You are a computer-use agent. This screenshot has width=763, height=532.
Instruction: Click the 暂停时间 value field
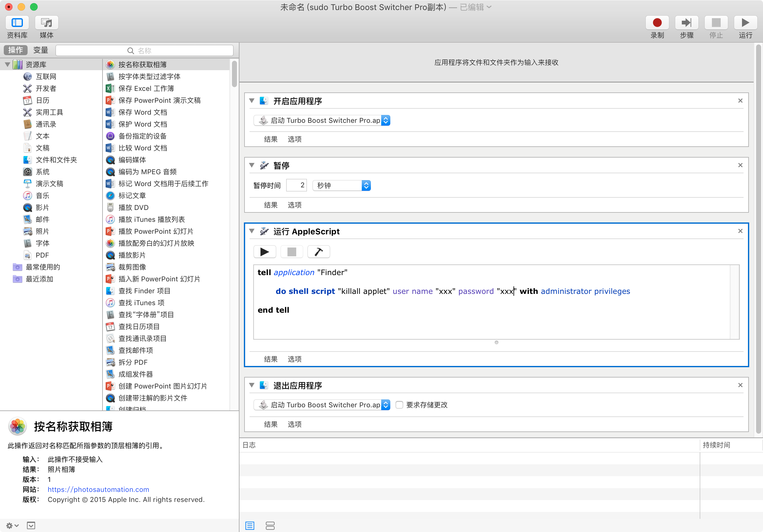tap(297, 185)
